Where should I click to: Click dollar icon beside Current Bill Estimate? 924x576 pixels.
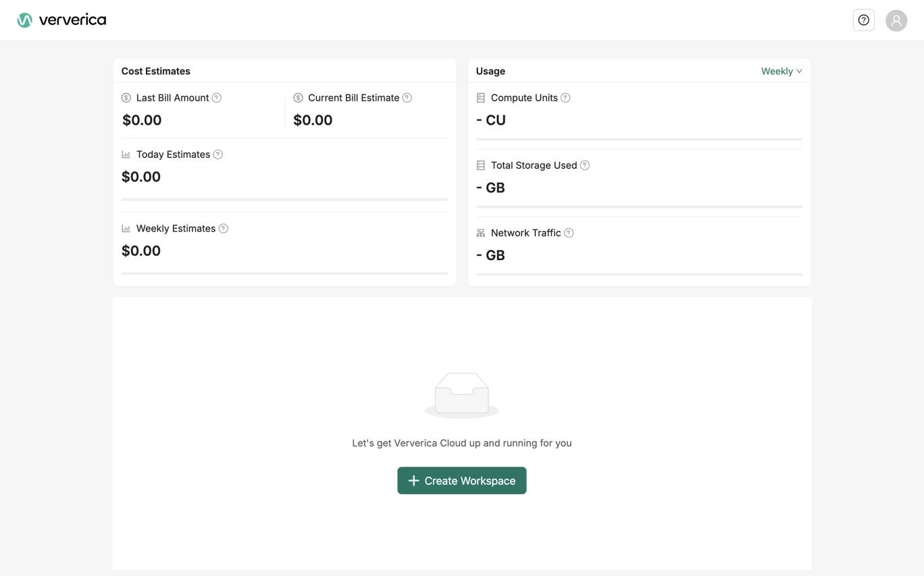[298, 98]
